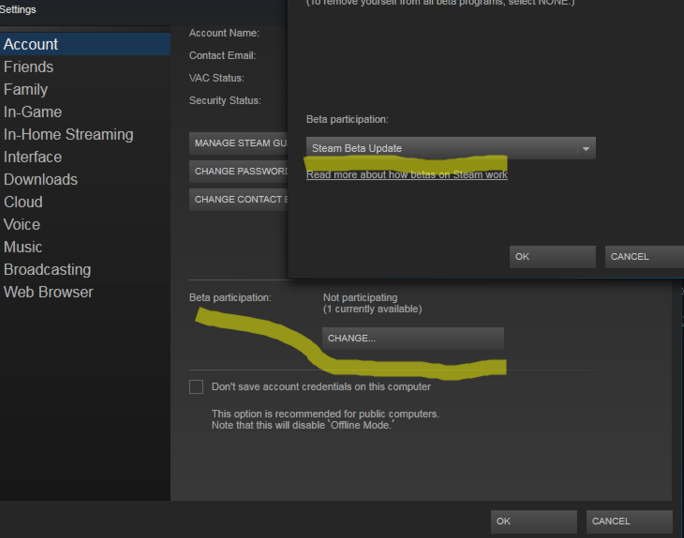Screen dimensions: 684x538
Task: Click the Change Password button
Action: point(239,171)
